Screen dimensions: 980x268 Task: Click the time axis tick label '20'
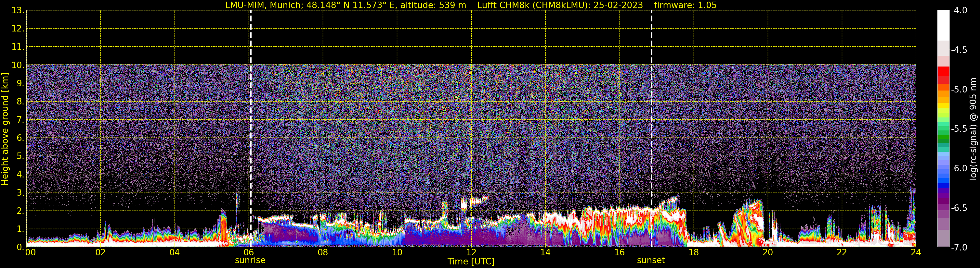768,252
